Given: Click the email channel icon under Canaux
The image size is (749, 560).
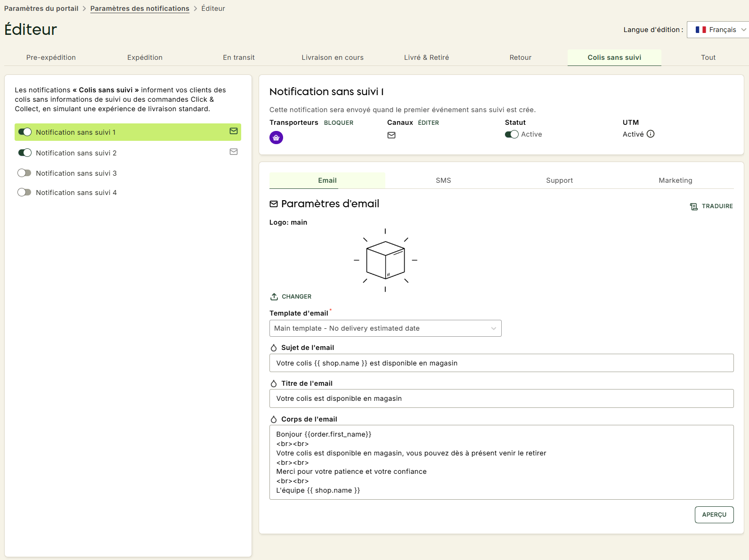Looking at the screenshot, I should click(391, 135).
